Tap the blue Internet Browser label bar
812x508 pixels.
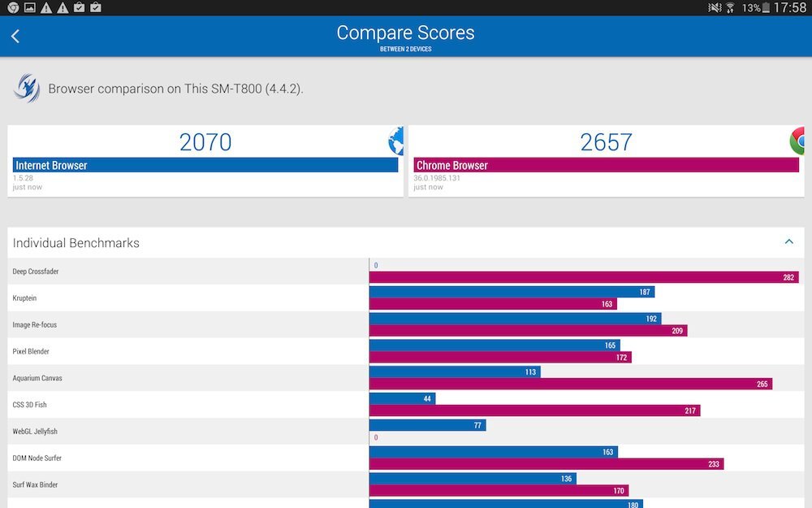click(x=205, y=165)
